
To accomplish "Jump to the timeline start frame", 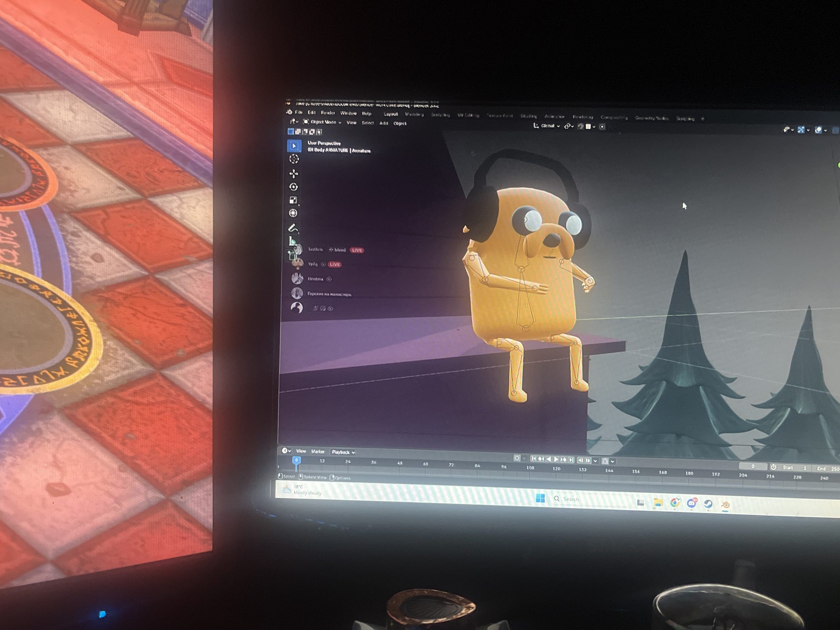I will click(x=533, y=459).
